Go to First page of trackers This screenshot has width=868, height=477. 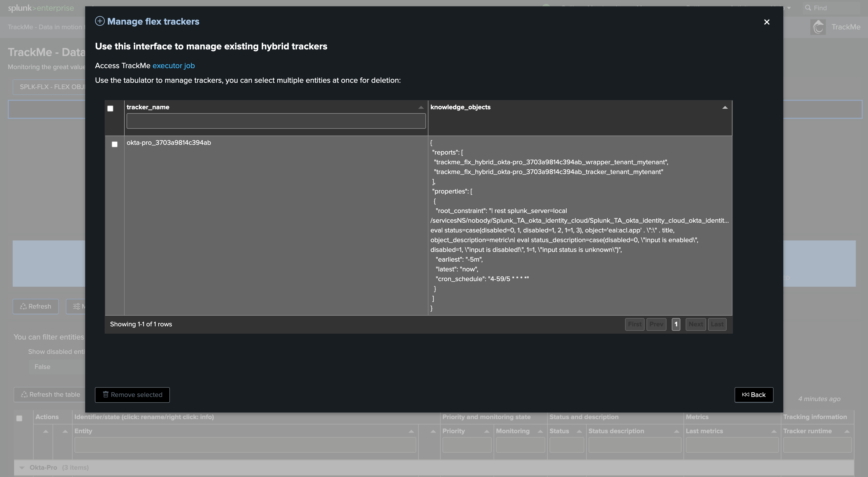click(635, 324)
